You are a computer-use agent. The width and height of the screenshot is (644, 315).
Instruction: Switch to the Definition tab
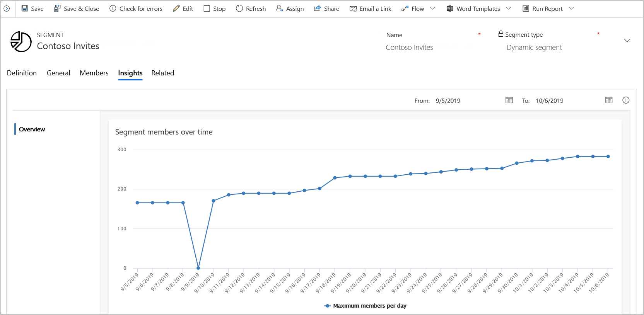point(22,73)
